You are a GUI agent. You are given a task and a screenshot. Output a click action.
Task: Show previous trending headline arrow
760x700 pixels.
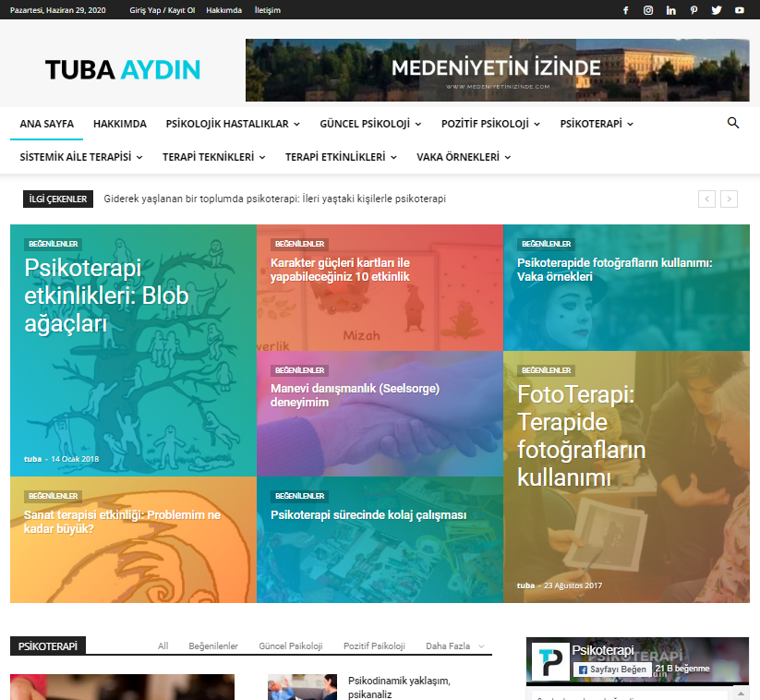(x=706, y=199)
